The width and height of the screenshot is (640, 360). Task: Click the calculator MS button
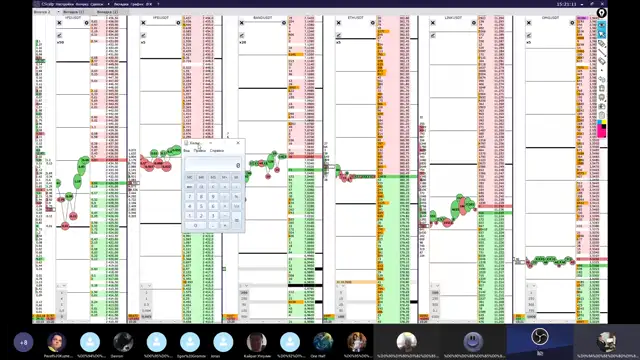pos(213,178)
